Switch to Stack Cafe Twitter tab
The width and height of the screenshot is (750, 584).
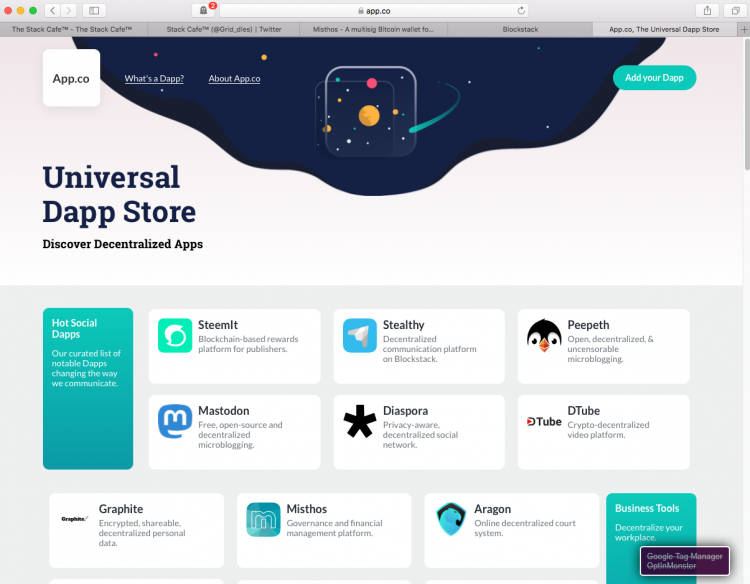(x=224, y=29)
